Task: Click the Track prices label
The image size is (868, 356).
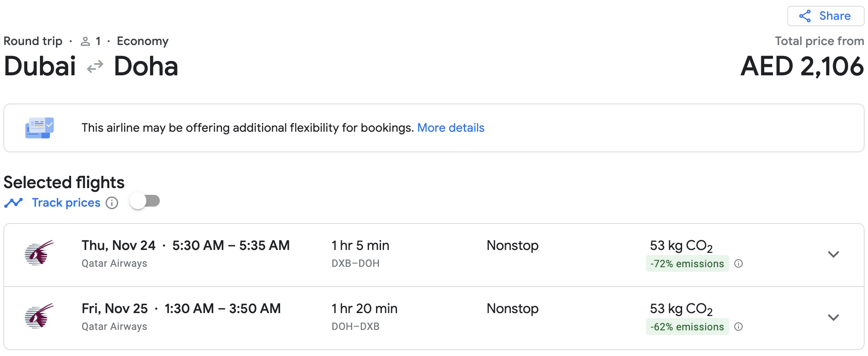Action: click(66, 203)
